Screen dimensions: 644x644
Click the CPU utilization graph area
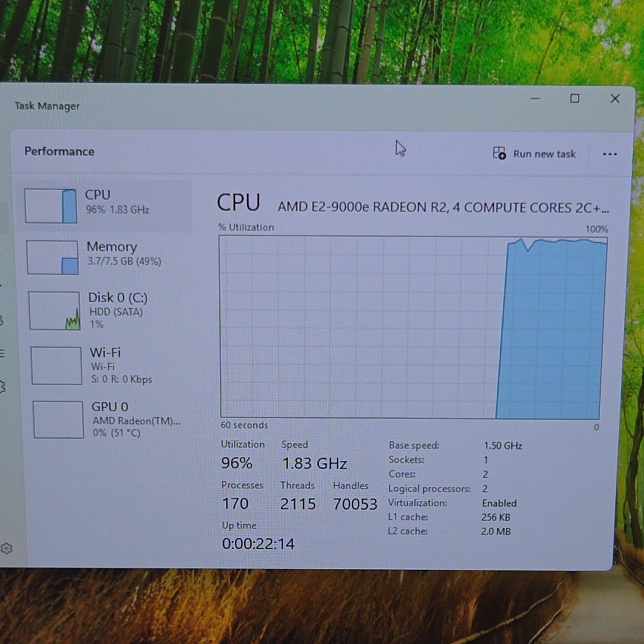click(x=412, y=327)
